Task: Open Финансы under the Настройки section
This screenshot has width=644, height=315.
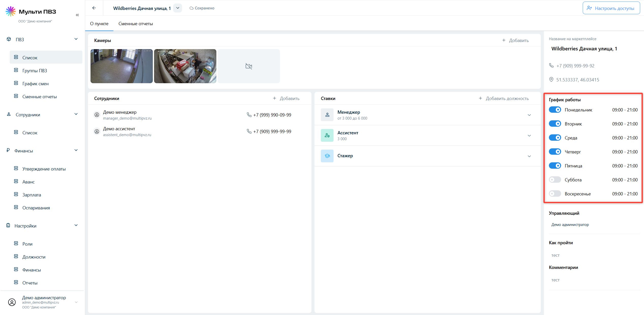Action: coord(46,270)
